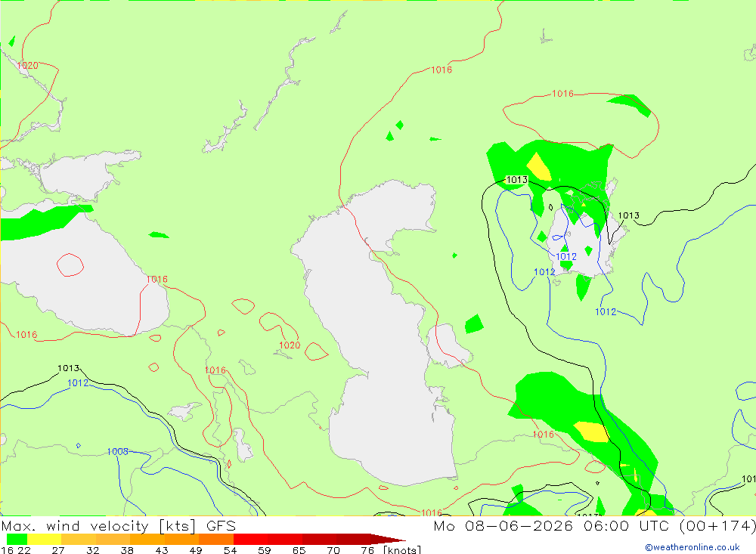Open the weatheronline.co.uk copyright link
The height and width of the screenshot is (554, 756).
point(692,547)
